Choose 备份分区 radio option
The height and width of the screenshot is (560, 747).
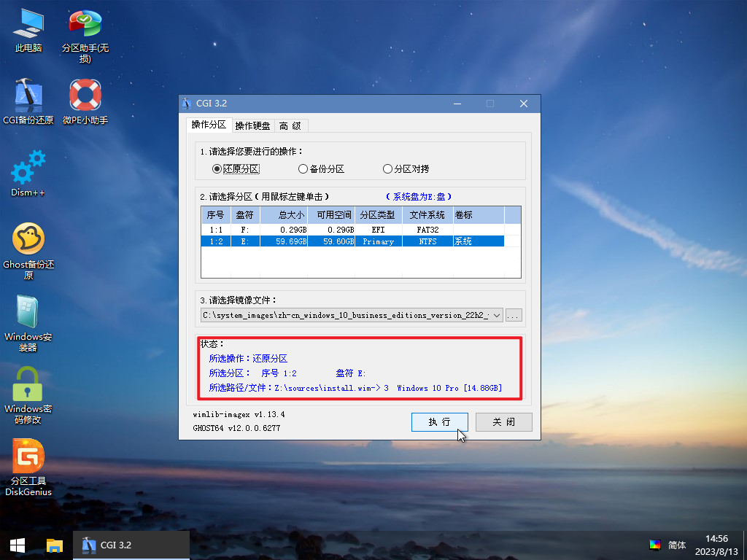coord(303,168)
